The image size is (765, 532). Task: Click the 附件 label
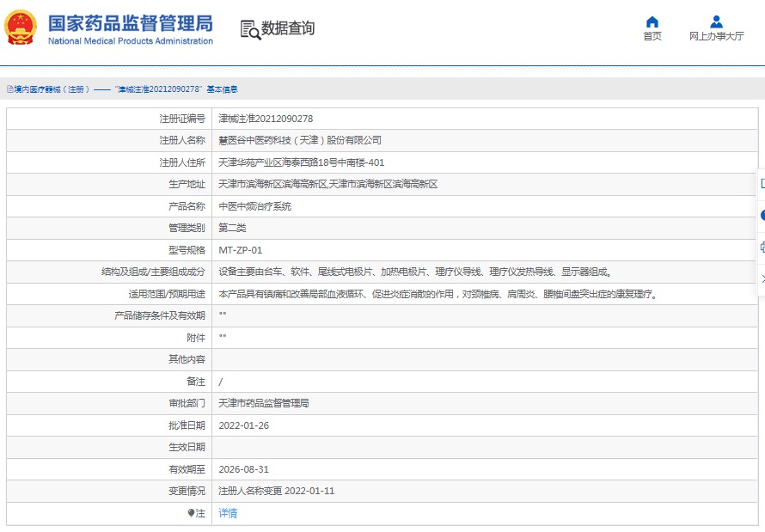[x=196, y=338]
